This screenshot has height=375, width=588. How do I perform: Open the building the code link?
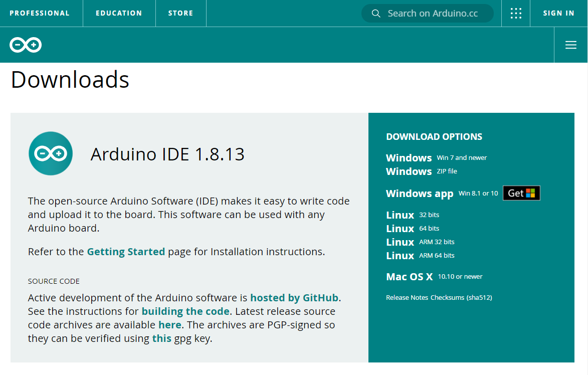point(185,311)
